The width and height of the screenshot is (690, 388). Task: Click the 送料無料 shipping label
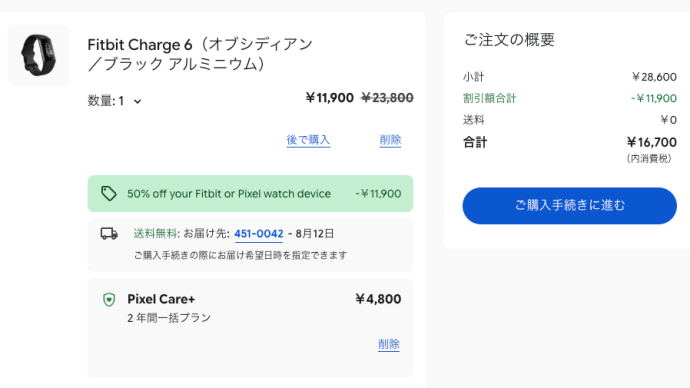click(x=156, y=234)
